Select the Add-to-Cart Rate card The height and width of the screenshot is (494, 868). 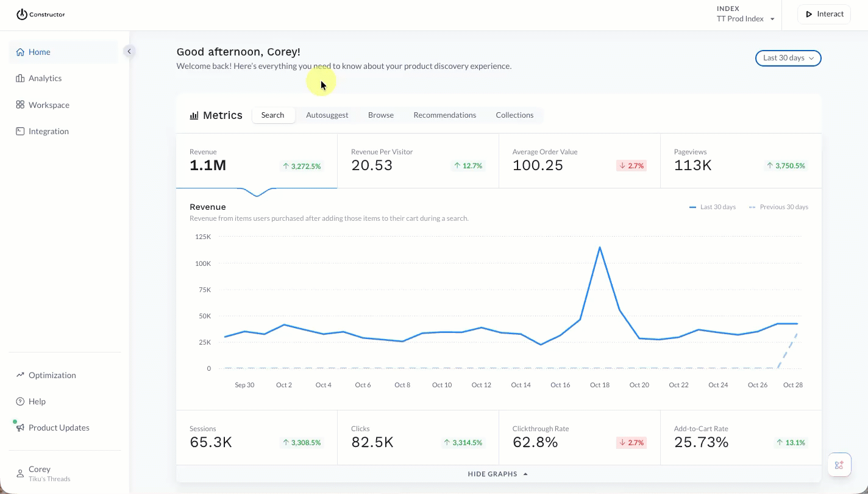[741, 437]
